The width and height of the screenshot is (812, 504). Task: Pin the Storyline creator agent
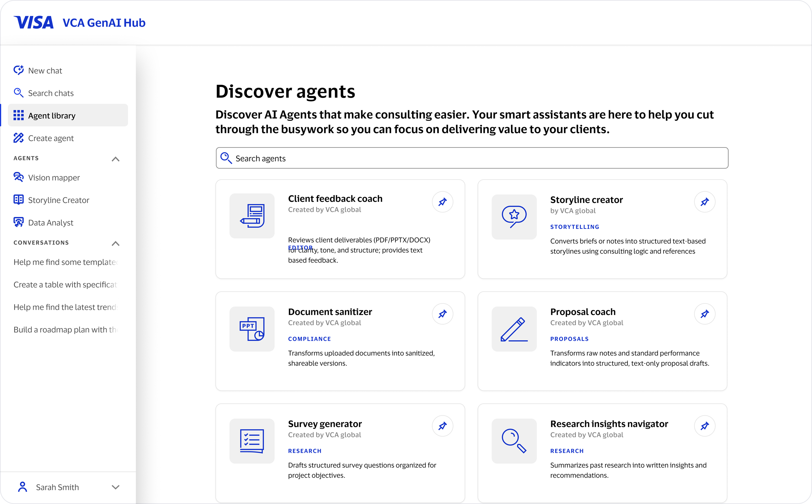pos(705,202)
